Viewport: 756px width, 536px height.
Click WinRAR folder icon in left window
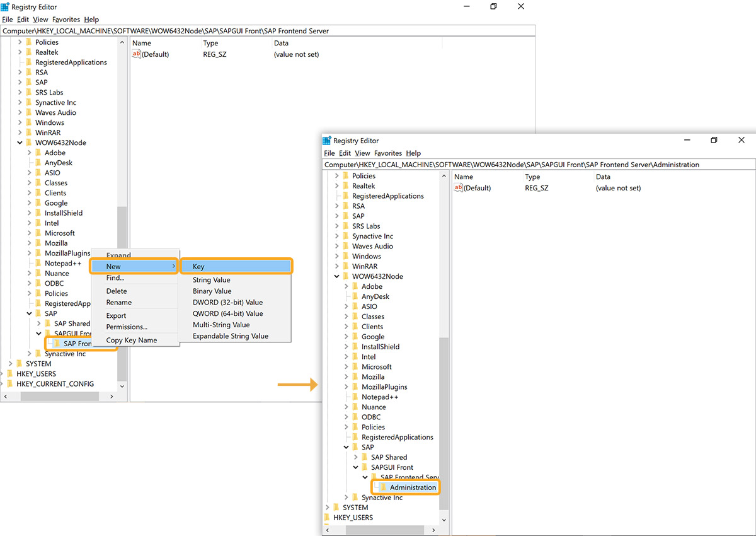pos(28,132)
